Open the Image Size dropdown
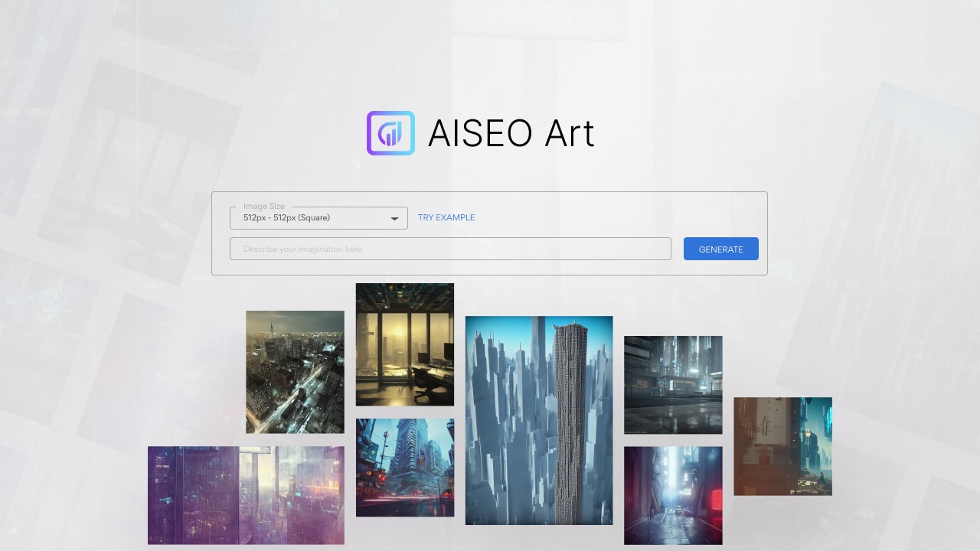The height and width of the screenshot is (551, 980). 318,218
